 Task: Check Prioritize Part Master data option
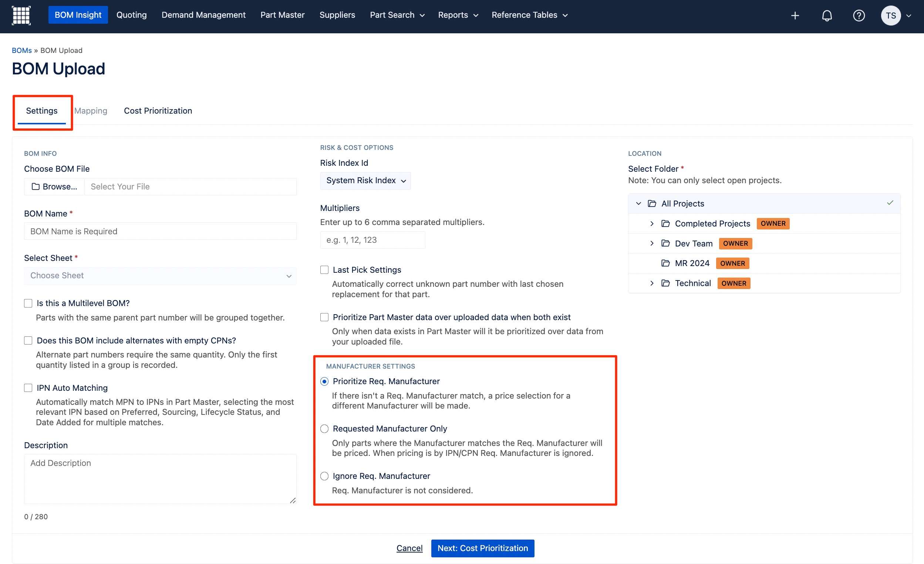coord(324,317)
